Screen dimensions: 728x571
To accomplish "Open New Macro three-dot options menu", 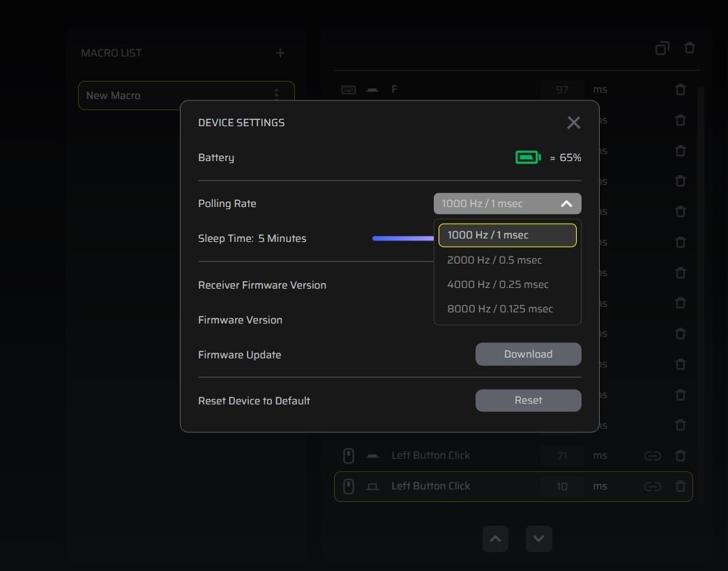I will pyautogui.click(x=277, y=95).
